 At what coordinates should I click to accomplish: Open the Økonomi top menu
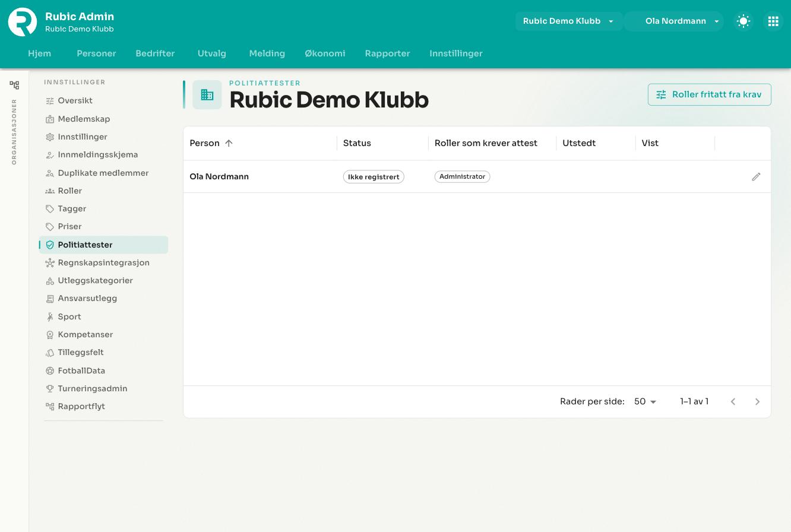(x=325, y=53)
